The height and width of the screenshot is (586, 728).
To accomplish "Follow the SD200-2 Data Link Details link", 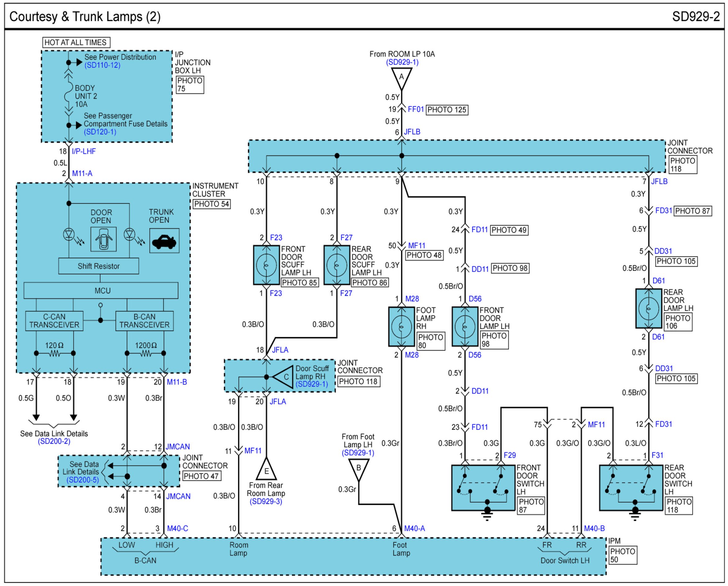I will tap(54, 441).
